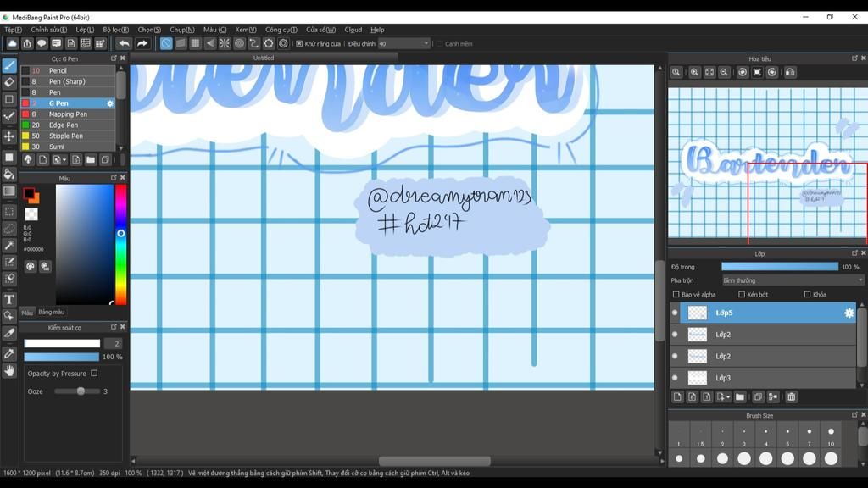Screen dimensions: 868x488
Task: Zoom in on Navigator panel
Action: coord(694,73)
